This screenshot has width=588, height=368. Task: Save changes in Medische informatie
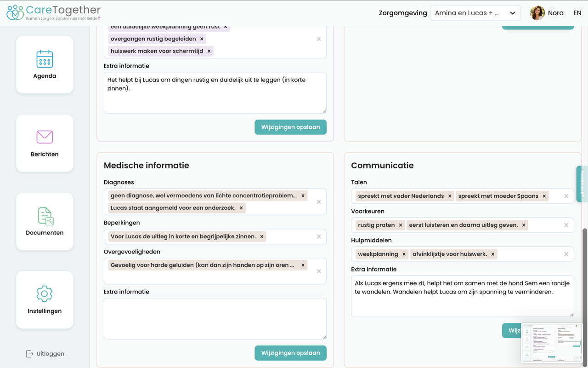coord(290,353)
